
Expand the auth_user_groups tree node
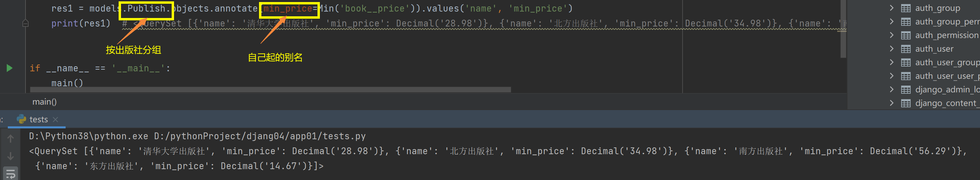891,62
